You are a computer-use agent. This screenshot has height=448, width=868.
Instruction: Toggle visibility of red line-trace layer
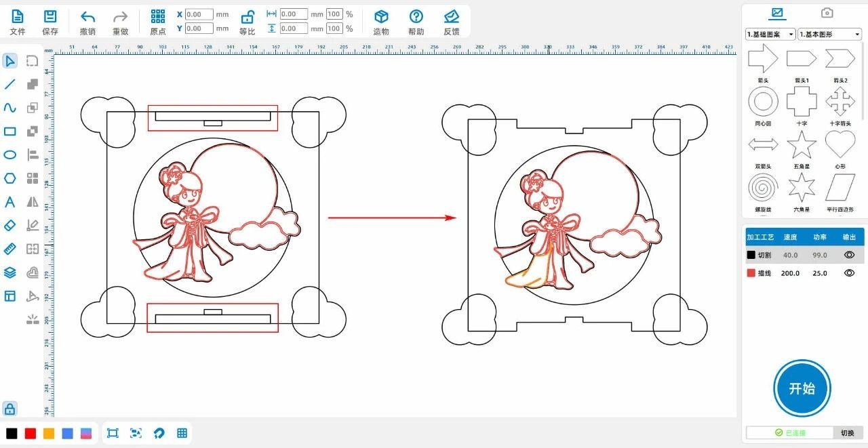848,272
